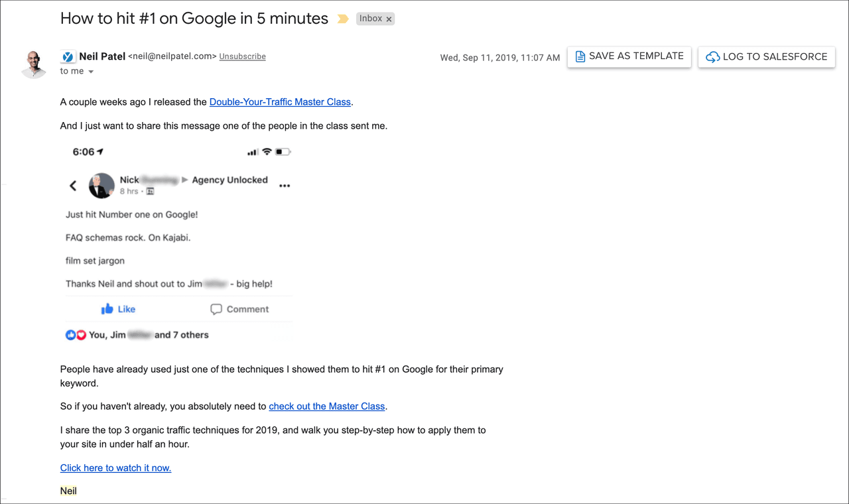The width and height of the screenshot is (849, 504).
Task: Open the Double-Your-Traffic Master Class link
Action: [x=280, y=102]
